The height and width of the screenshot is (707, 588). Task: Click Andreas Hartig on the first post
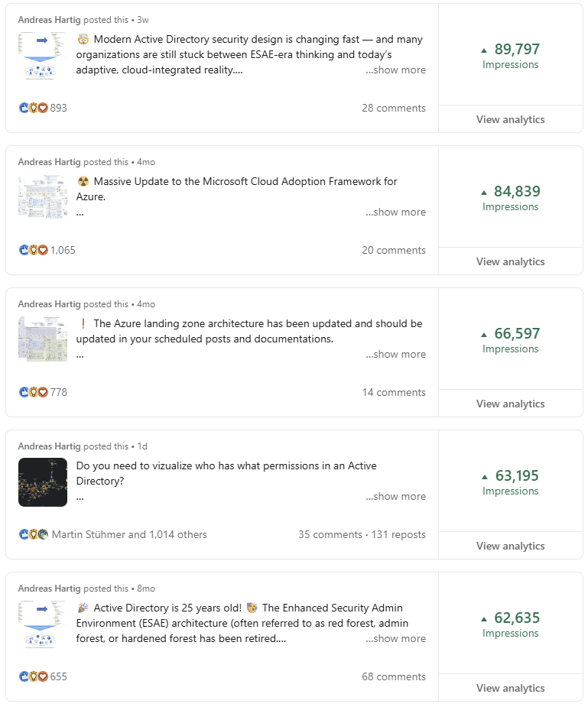(x=48, y=19)
